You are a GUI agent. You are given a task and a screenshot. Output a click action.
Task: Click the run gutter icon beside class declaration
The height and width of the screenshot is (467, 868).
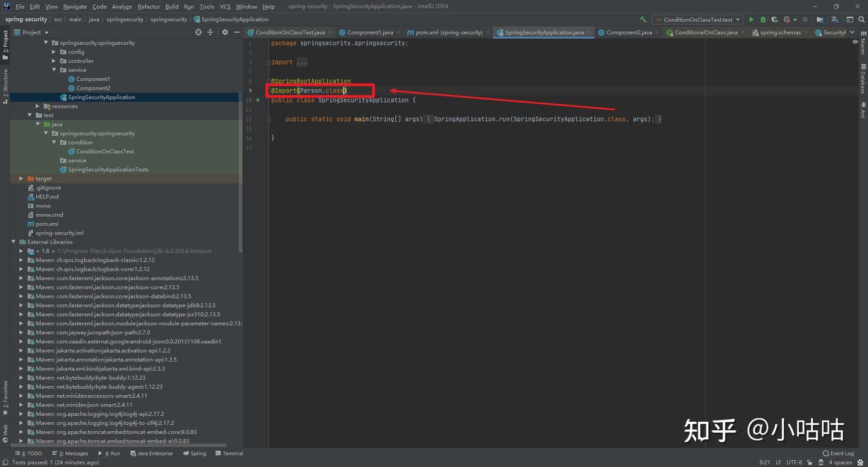coord(258,100)
